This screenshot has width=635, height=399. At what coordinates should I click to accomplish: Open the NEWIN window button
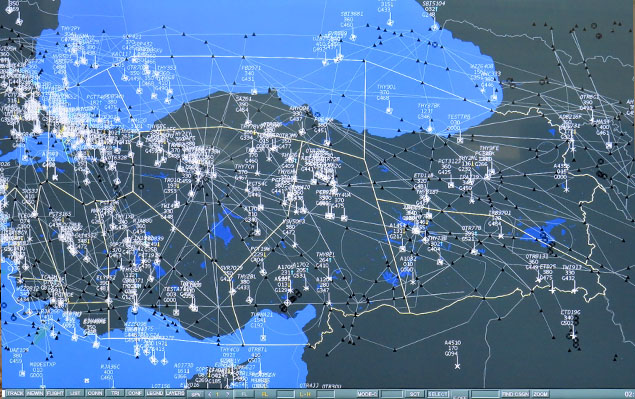35,393
